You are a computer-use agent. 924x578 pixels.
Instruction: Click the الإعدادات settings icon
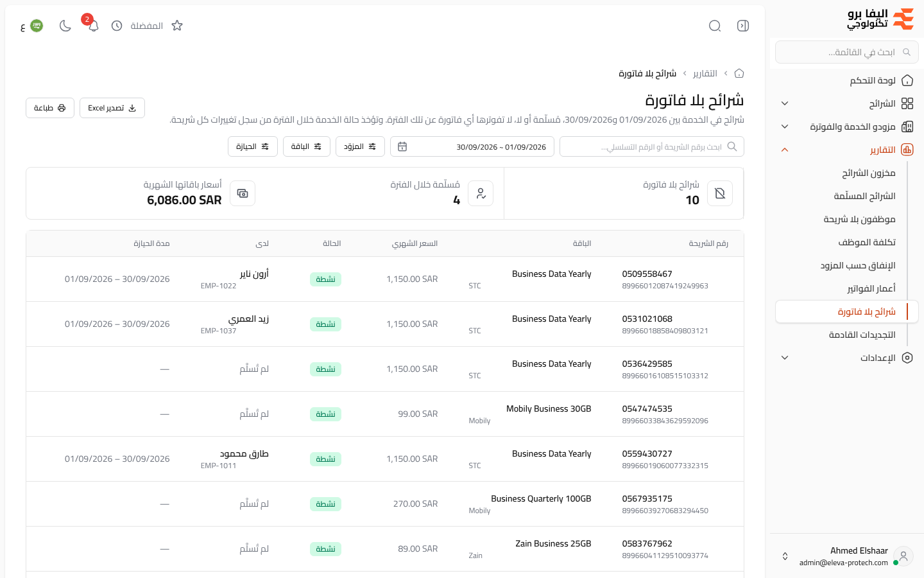click(x=907, y=358)
